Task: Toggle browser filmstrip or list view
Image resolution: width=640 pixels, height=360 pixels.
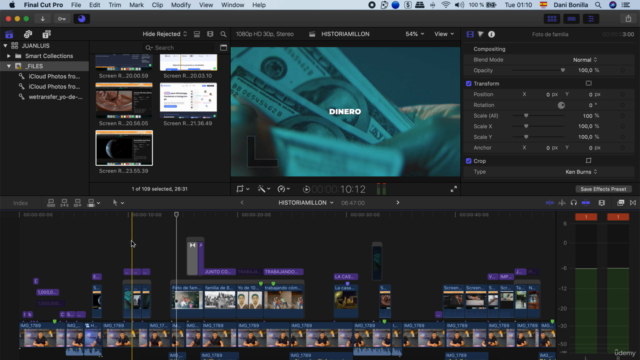Action: coord(197,34)
